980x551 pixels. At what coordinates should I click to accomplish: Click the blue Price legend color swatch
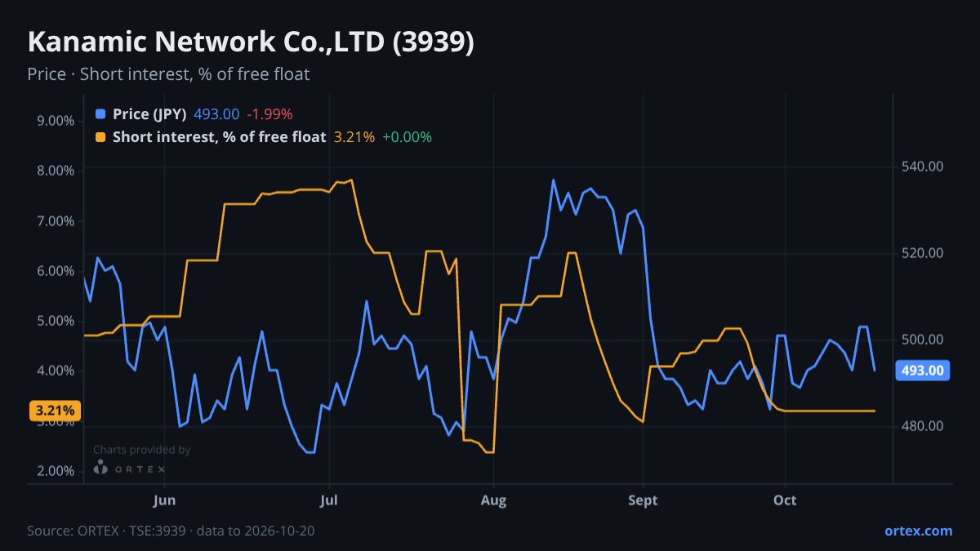click(100, 114)
